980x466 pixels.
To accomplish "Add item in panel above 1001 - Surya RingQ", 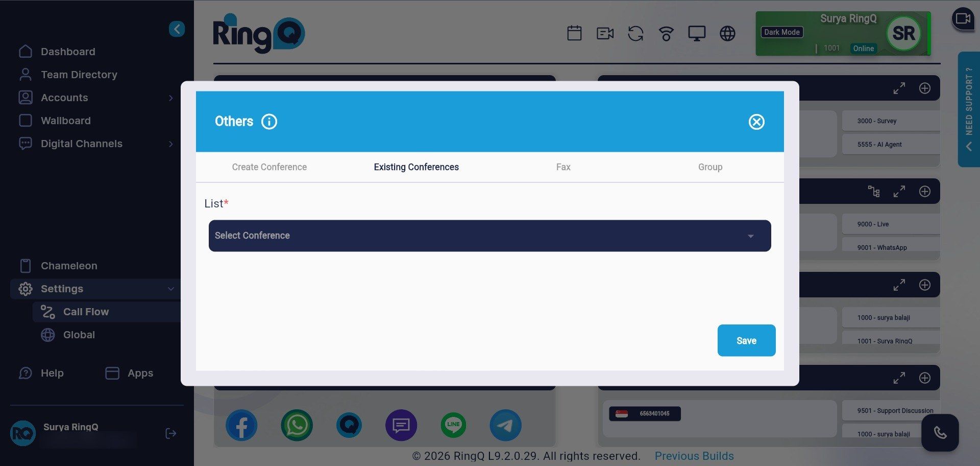I will pos(925,285).
